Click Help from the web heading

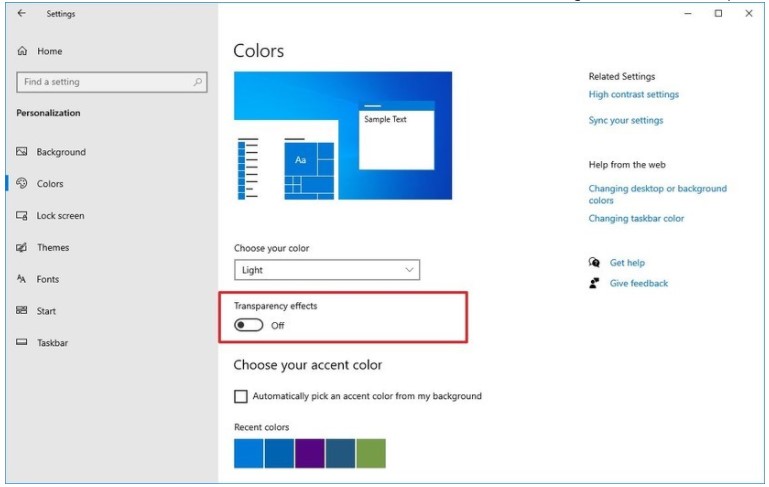point(627,165)
